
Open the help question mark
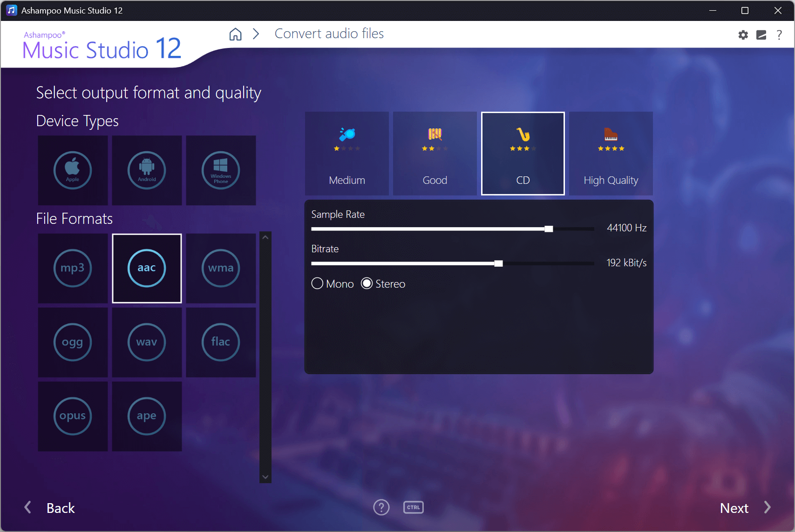pyautogui.click(x=779, y=34)
